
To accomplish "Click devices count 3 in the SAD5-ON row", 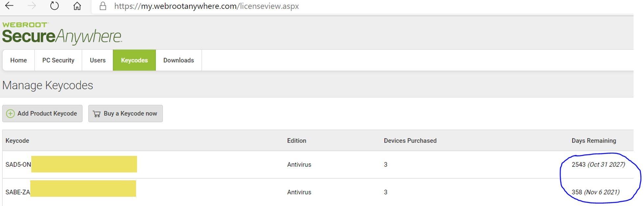I will point(385,164).
